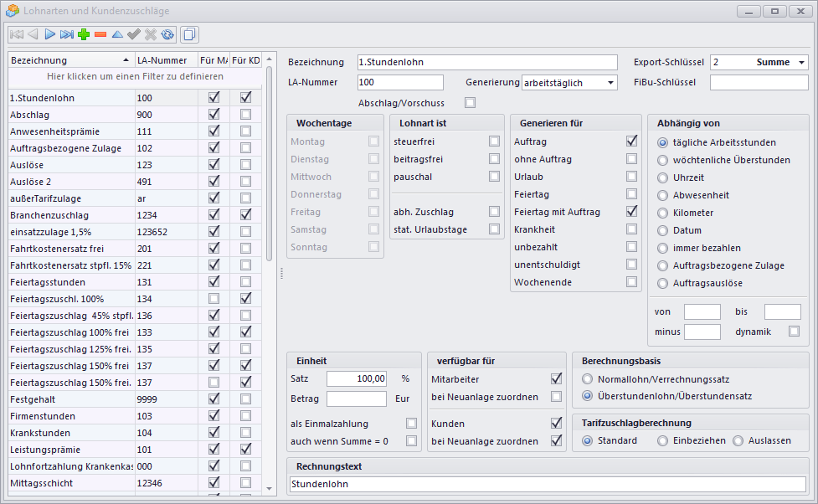This screenshot has height=504, width=818.
Task: Check the pauschal option
Action: coord(494,177)
